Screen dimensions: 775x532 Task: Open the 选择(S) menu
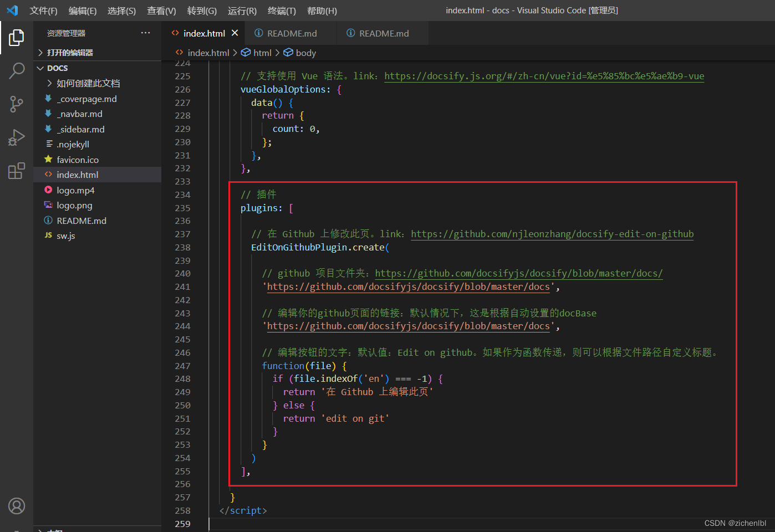point(121,11)
